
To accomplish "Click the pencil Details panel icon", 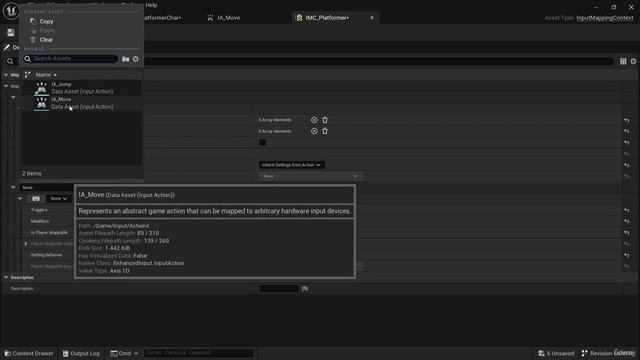I will coord(7,47).
